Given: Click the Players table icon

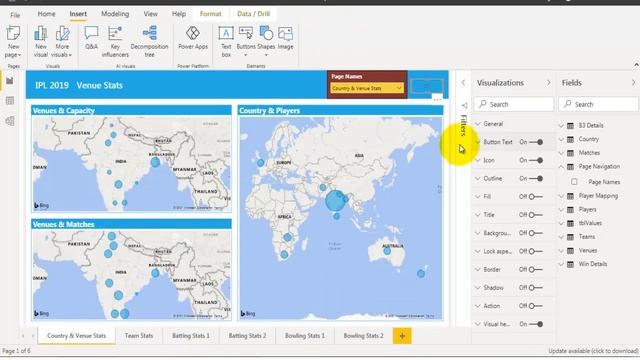Looking at the screenshot, I should tap(571, 210).
